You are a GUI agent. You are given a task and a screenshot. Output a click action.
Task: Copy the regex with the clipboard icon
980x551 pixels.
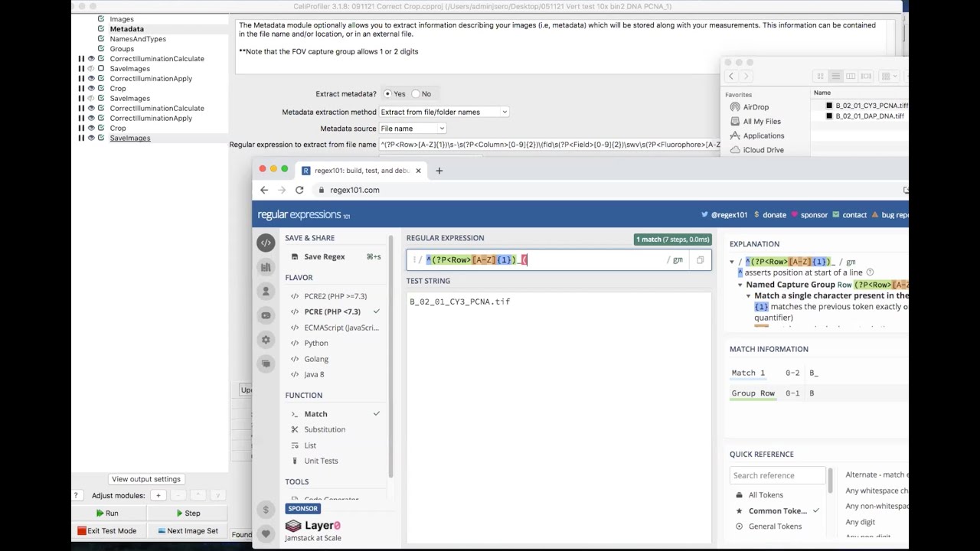(700, 260)
